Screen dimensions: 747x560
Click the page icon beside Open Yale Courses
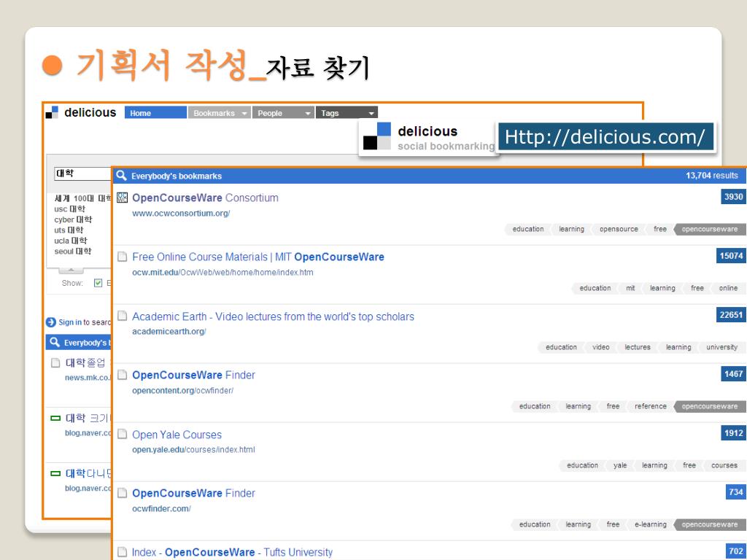pos(123,435)
